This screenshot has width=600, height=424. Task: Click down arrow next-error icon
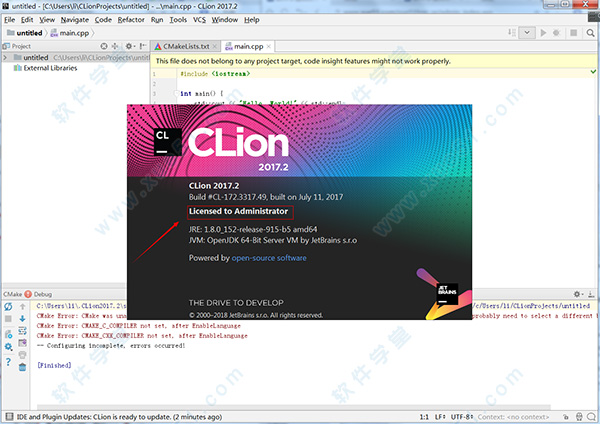tap(23, 318)
